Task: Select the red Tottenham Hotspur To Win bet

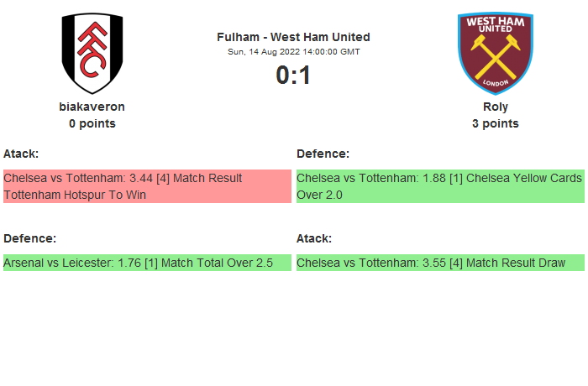Action: 147,186
